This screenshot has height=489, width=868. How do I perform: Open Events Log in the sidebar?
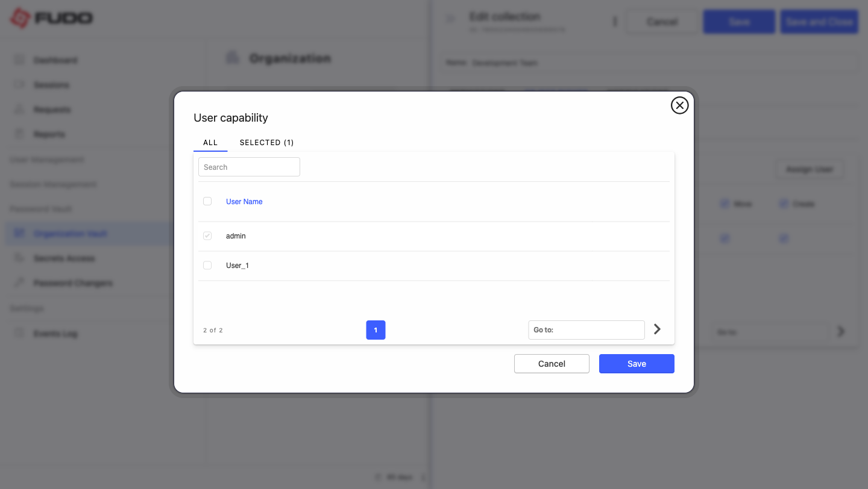pyautogui.click(x=55, y=334)
